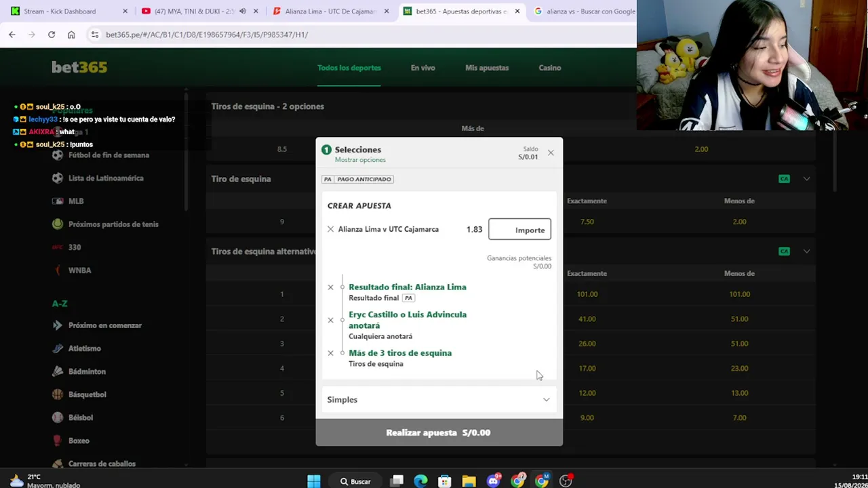
Task: Click the Próximo en comenzar icon
Action: click(x=58, y=325)
